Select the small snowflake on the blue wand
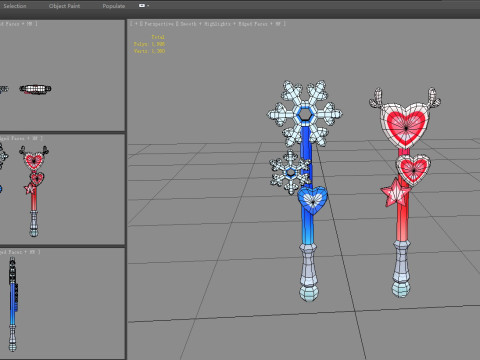Image resolution: width=480 pixels, height=360 pixels. (290, 172)
